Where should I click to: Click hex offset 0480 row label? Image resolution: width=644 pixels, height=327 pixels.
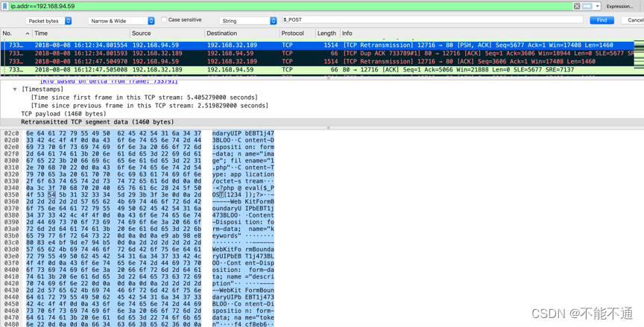point(11,324)
